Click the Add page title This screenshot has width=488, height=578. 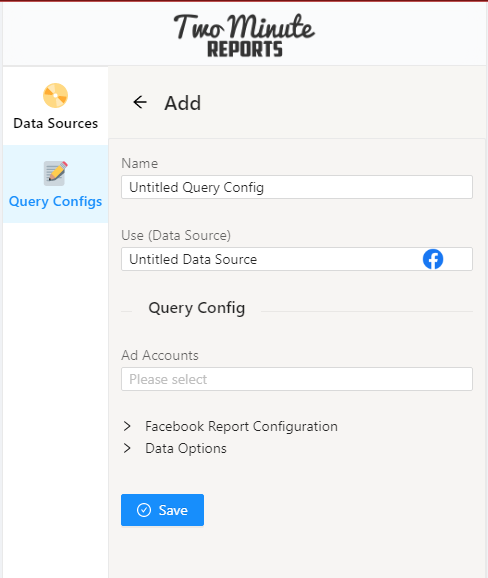click(x=183, y=103)
